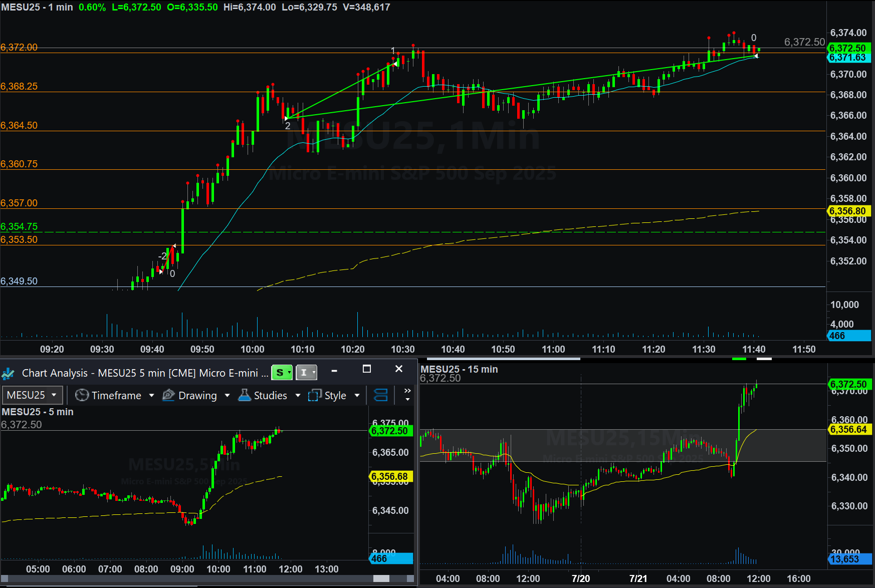Viewport: 875px width, 588px height.
Task: Open the MESU25 symbol dropdown
Action: click(x=33, y=395)
